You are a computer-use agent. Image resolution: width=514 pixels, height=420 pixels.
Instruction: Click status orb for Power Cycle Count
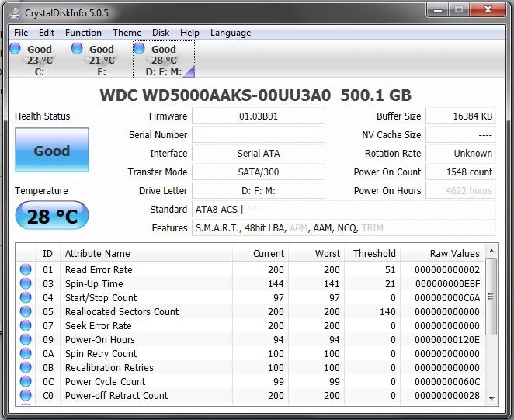coord(26,382)
